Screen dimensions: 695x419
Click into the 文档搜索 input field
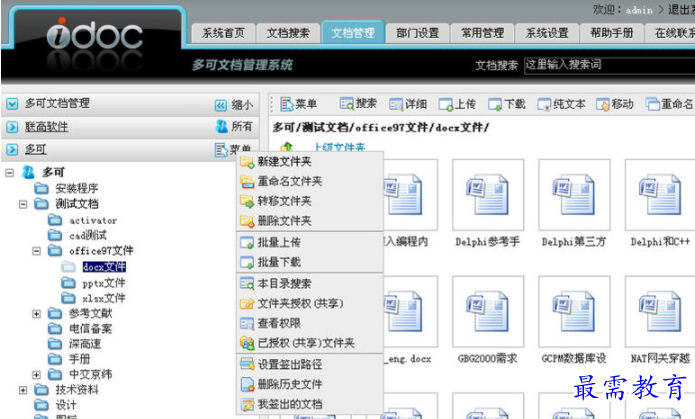tap(609, 65)
